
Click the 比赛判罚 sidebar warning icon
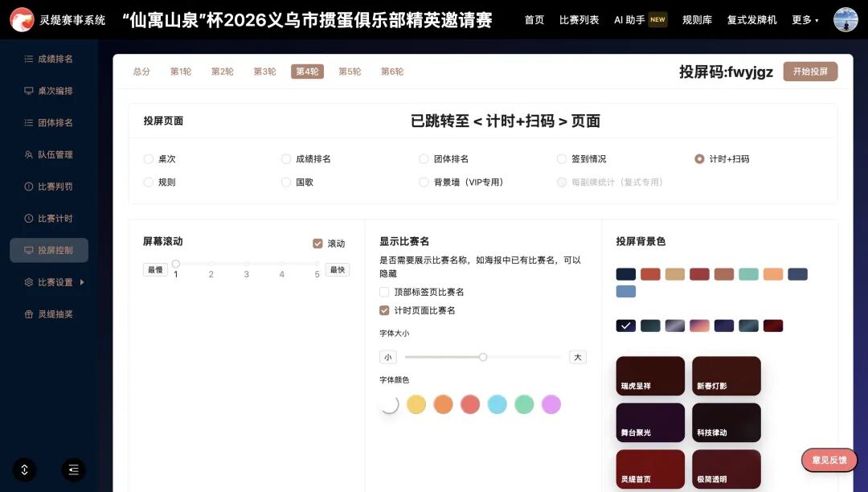click(28, 187)
